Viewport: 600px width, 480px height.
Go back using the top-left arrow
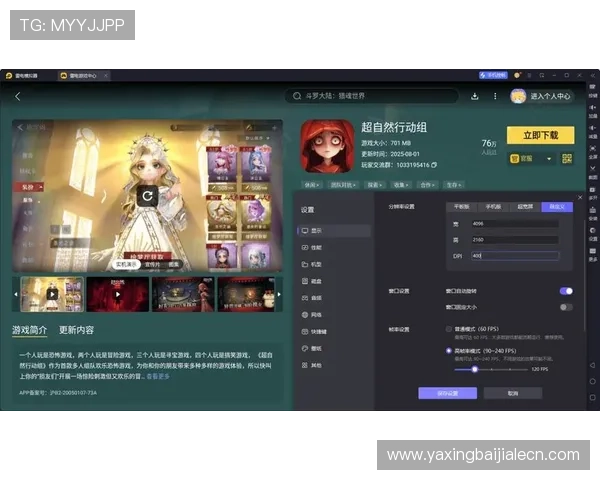[18, 96]
